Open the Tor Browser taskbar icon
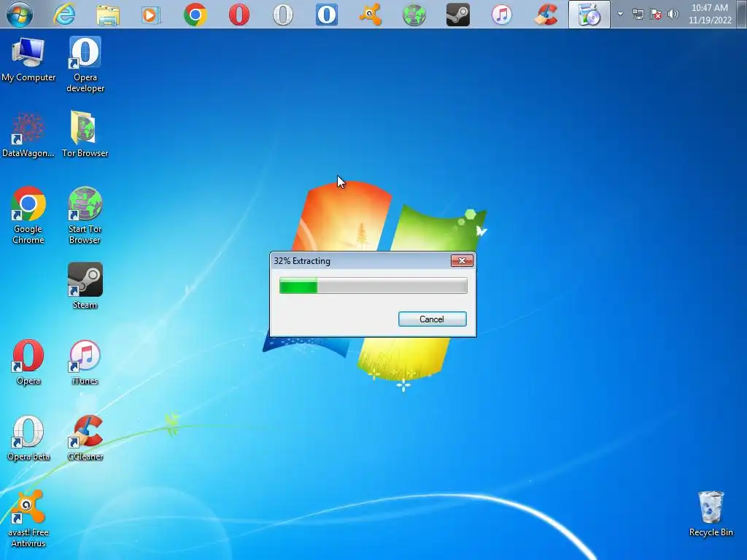Image resolution: width=747 pixels, height=560 pixels. pos(414,15)
